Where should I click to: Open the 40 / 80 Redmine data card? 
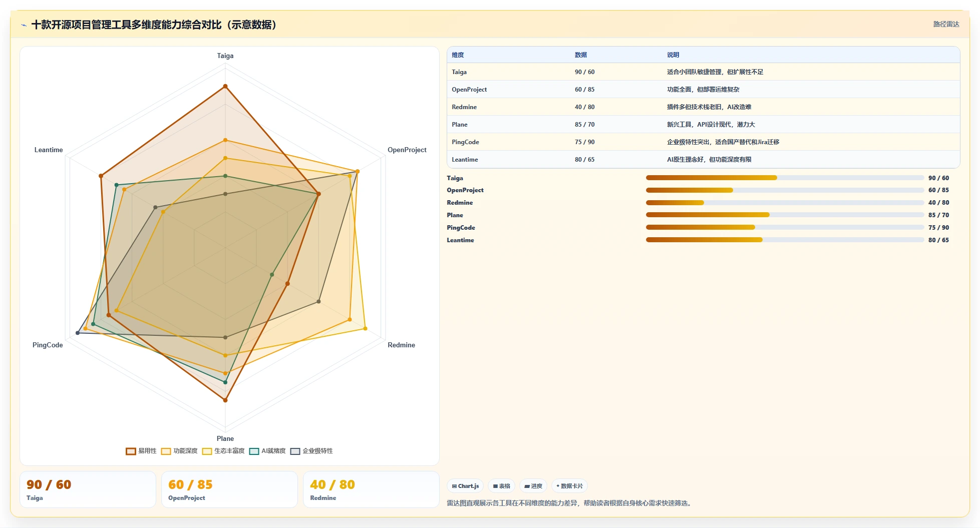tap(371, 489)
